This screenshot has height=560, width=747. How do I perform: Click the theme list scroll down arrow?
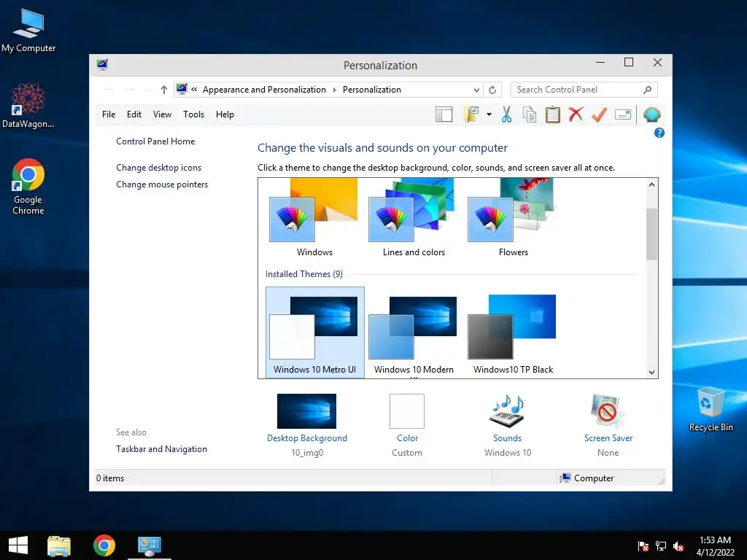point(651,373)
